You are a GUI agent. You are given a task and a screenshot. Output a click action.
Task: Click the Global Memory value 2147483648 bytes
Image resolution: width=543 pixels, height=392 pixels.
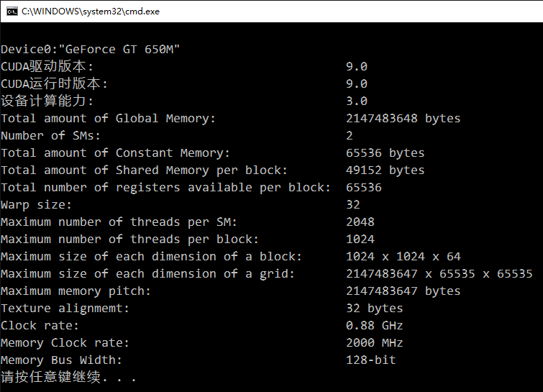coord(403,118)
